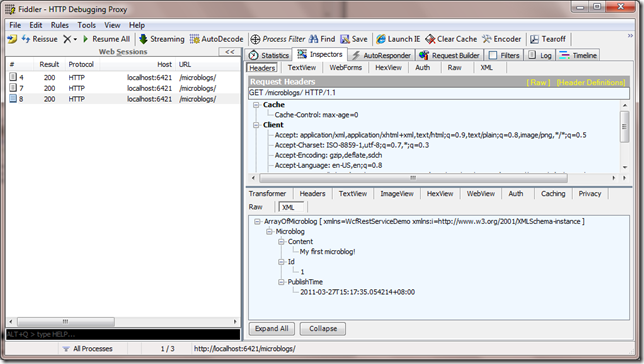
Task: Select the response ImageView tab
Action: tap(397, 194)
